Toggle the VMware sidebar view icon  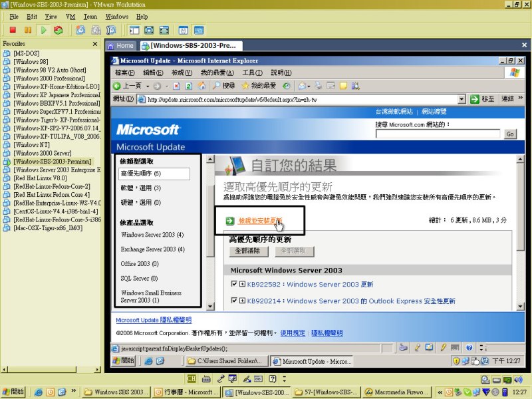coord(134,30)
